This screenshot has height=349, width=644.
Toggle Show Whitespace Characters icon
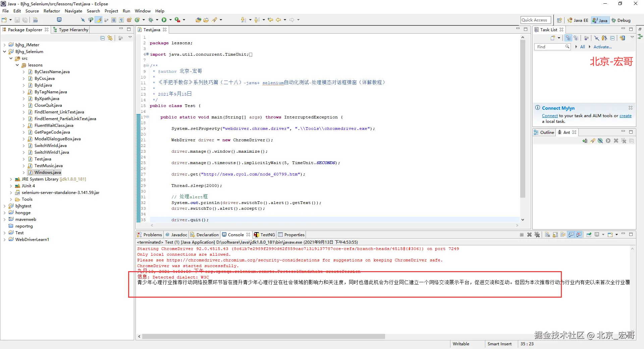point(121,20)
